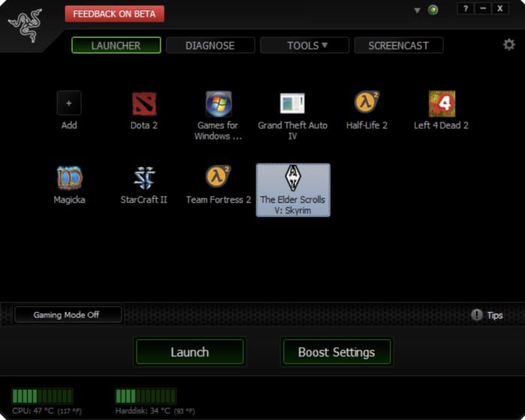Select the Dota 2 game icon
The image size is (525, 420).
point(144,104)
